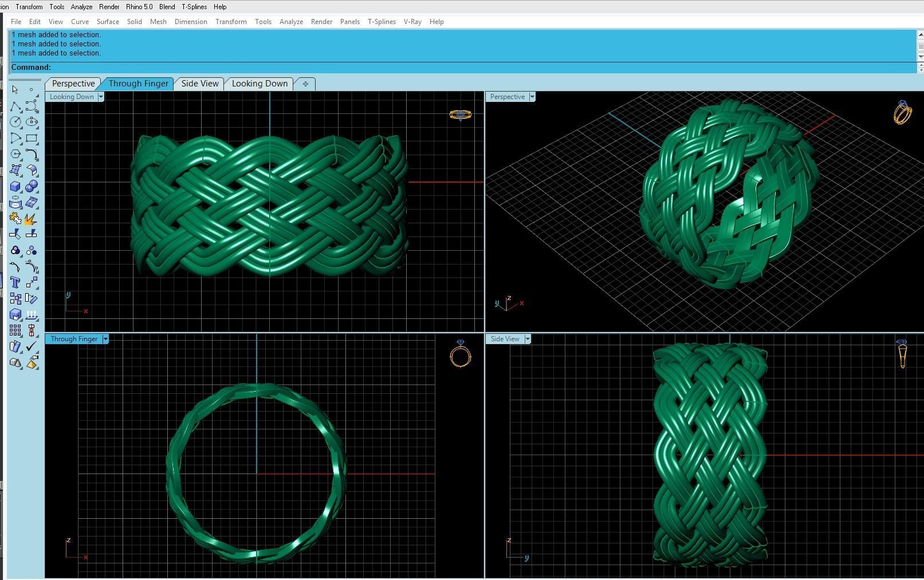Select the Rectangle tool
This screenshot has height=580, width=924.
pyautogui.click(x=32, y=138)
